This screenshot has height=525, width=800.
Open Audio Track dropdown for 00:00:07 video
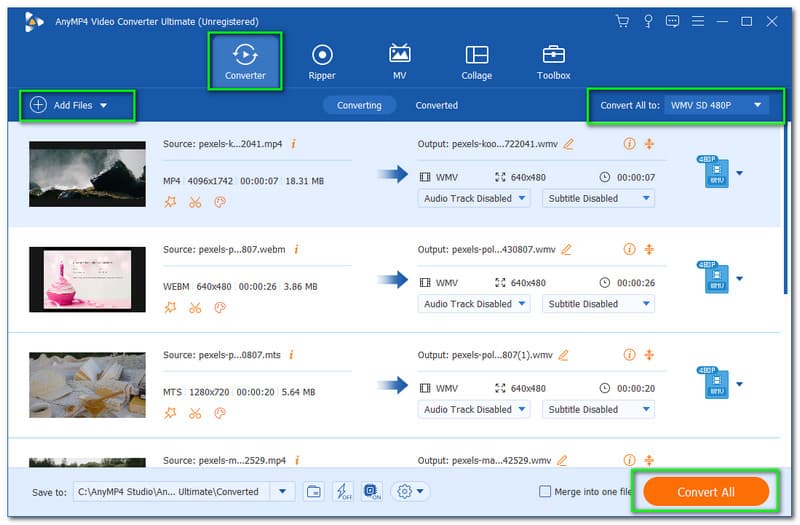[x=474, y=198]
